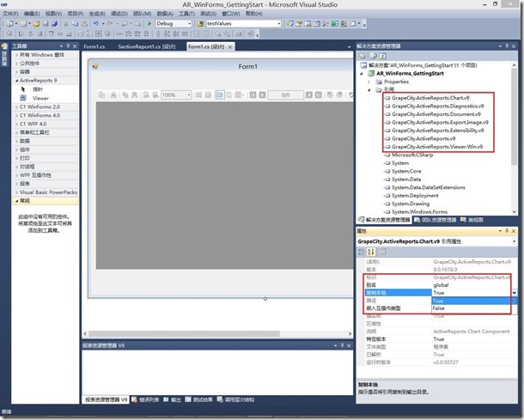The image size is (524, 420).
Task: Click the Open File folder icon
Action: [x=36, y=24]
